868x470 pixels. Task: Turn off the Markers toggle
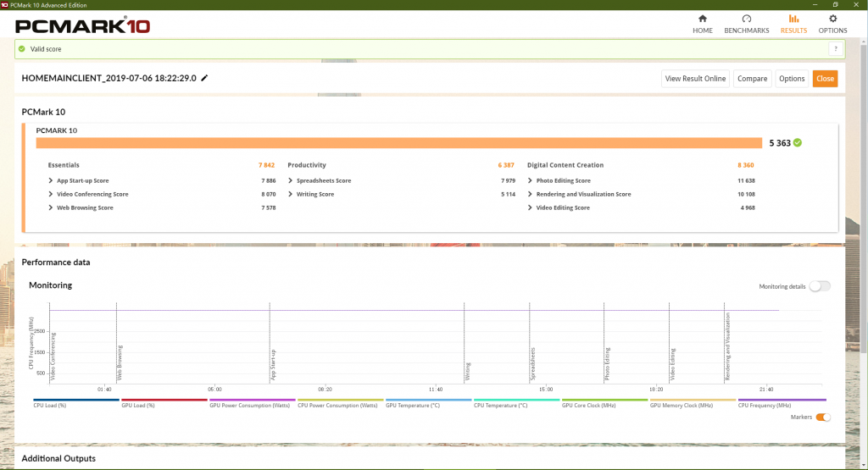822,417
